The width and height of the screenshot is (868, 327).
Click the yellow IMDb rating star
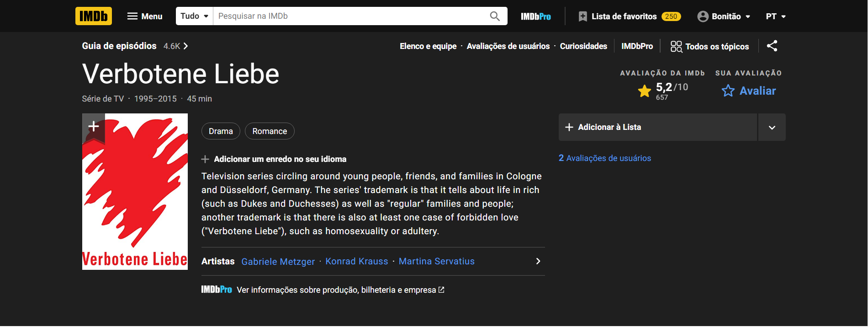[644, 91]
